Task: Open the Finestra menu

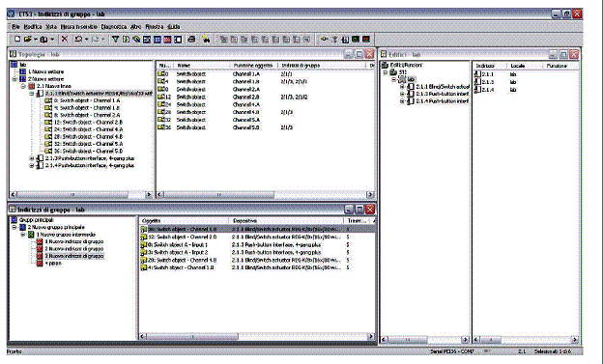Action: pos(155,26)
